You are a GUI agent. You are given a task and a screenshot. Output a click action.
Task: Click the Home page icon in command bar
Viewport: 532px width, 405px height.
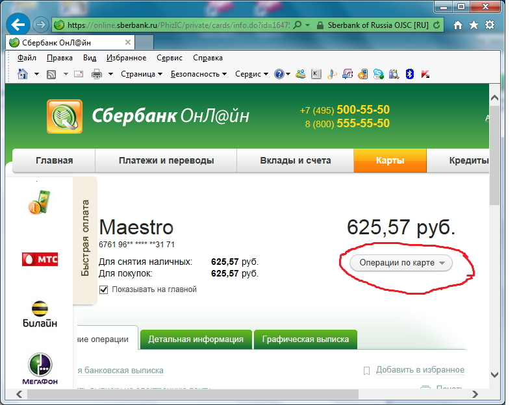point(23,74)
